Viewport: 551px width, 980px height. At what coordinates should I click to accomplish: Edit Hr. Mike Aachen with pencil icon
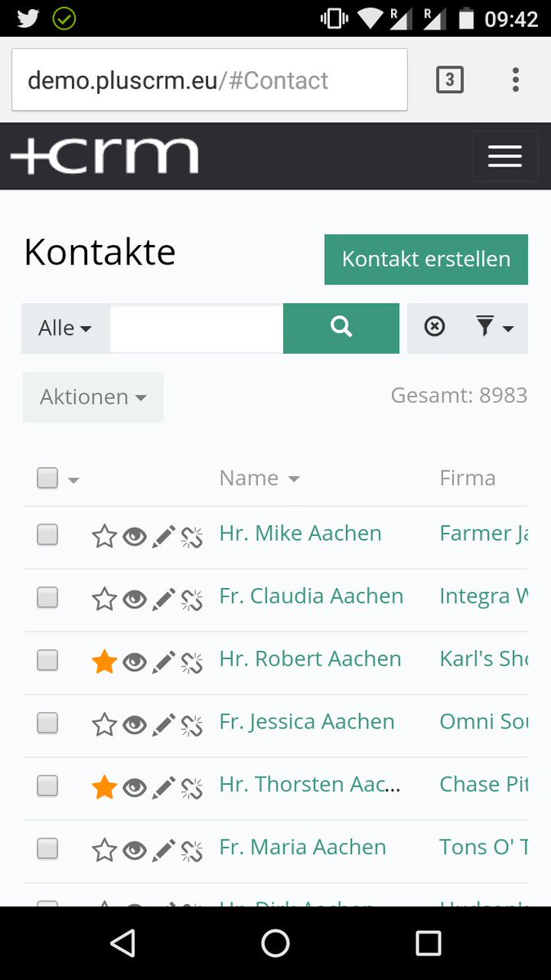pyautogui.click(x=163, y=537)
